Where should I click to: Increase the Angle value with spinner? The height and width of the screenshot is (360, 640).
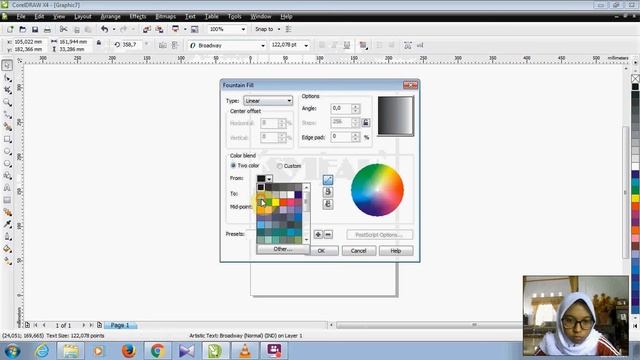click(x=356, y=106)
